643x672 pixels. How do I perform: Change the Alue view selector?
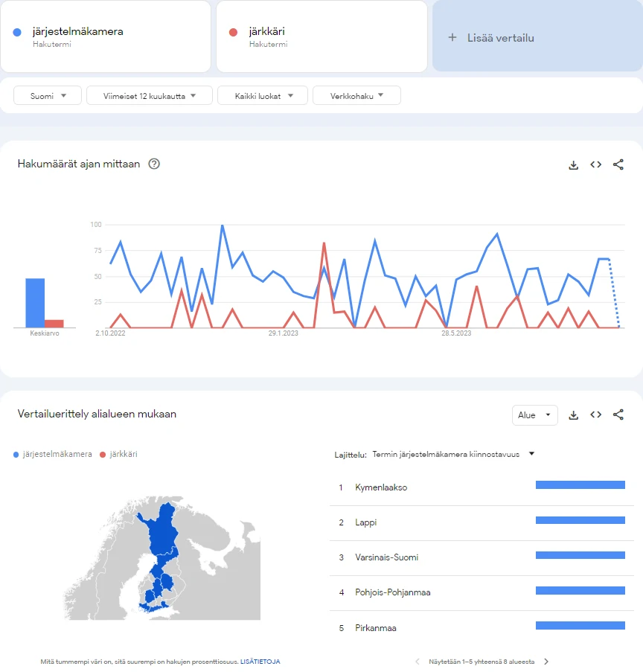coord(534,415)
